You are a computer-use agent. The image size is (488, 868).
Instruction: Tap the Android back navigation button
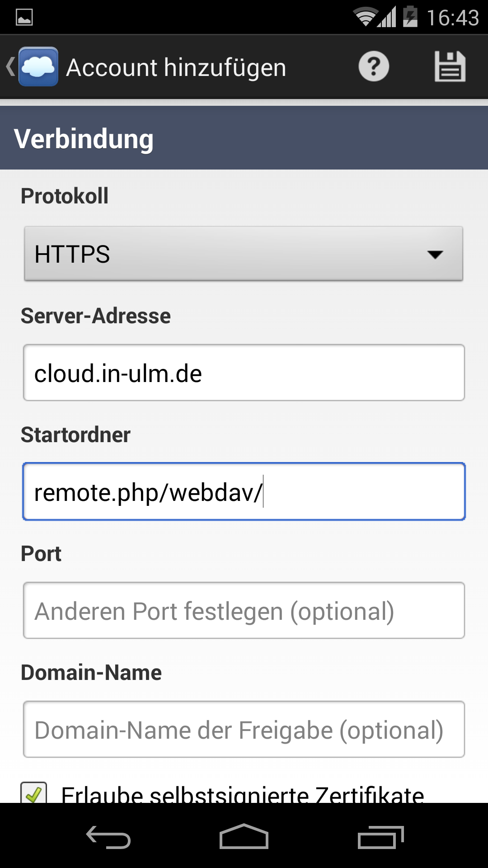pos(108,837)
